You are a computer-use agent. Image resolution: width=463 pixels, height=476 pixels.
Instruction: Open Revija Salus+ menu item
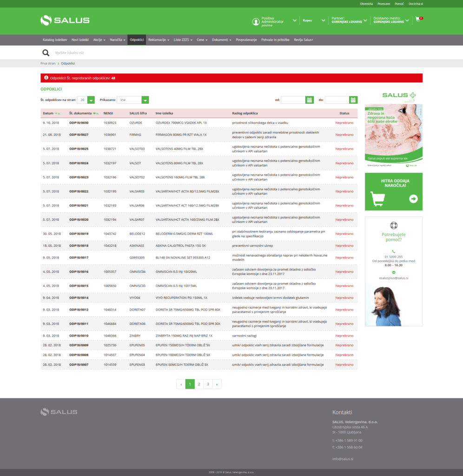(x=303, y=40)
